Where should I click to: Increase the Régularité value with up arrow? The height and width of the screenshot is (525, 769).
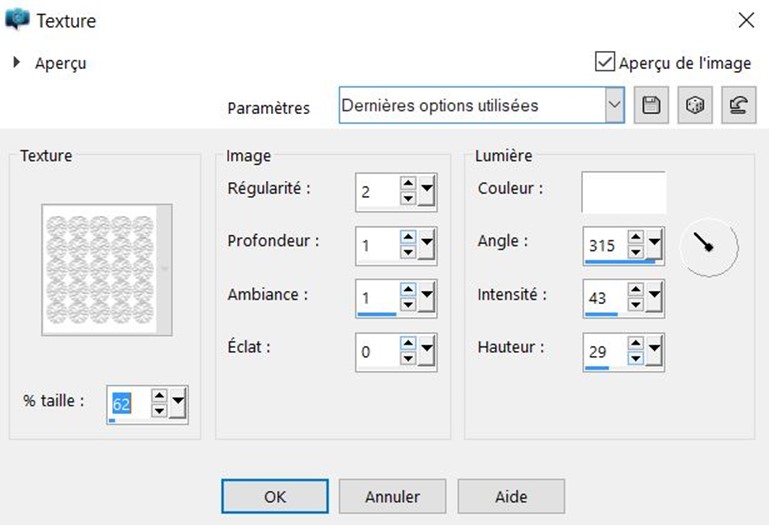click(x=407, y=184)
